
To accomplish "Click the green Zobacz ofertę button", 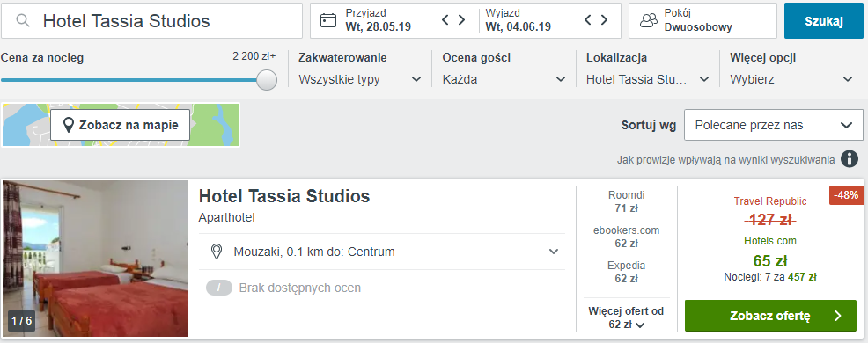I will (x=770, y=316).
